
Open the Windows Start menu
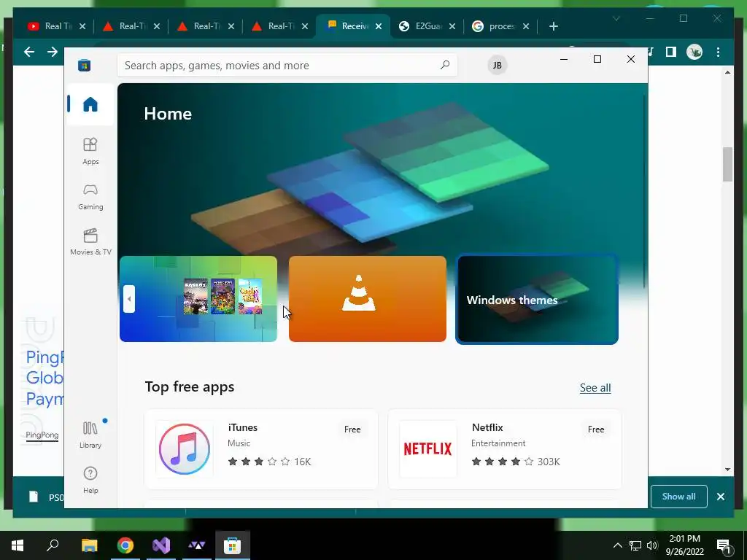18,545
